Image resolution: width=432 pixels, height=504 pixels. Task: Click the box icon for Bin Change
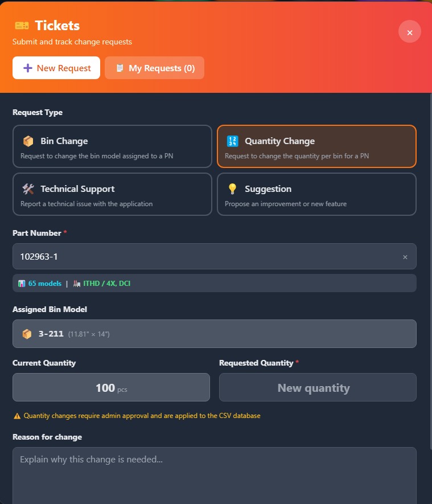pos(28,141)
